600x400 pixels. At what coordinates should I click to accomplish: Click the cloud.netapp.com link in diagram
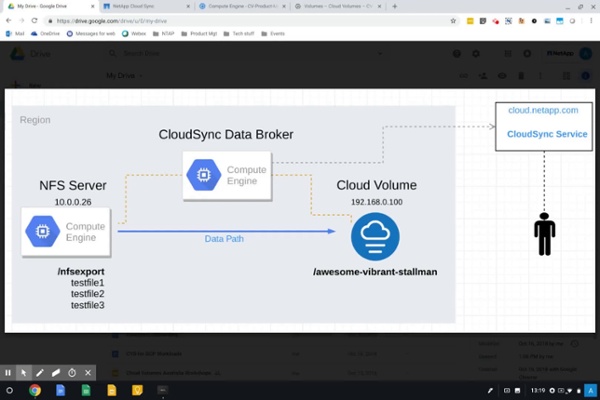543,110
